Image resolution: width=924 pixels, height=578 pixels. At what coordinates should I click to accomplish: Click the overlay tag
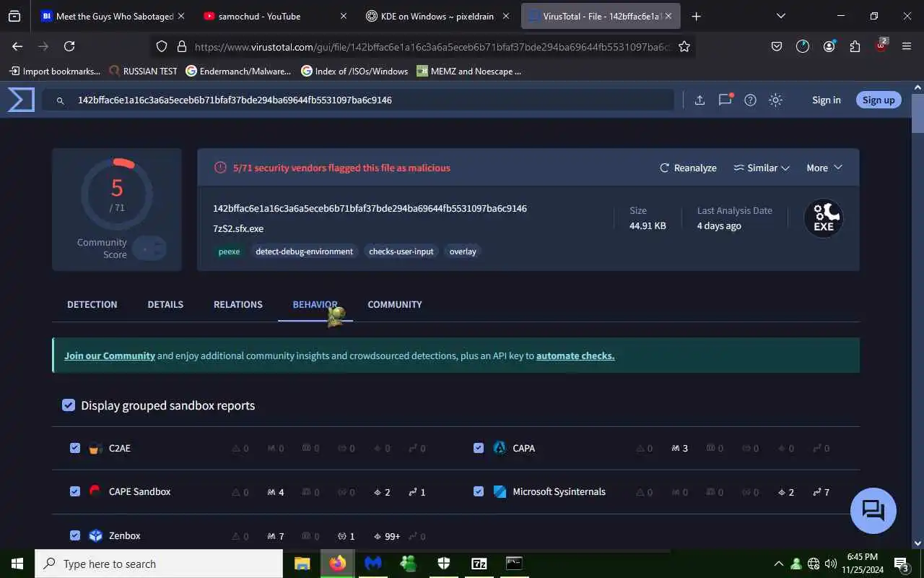click(463, 251)
